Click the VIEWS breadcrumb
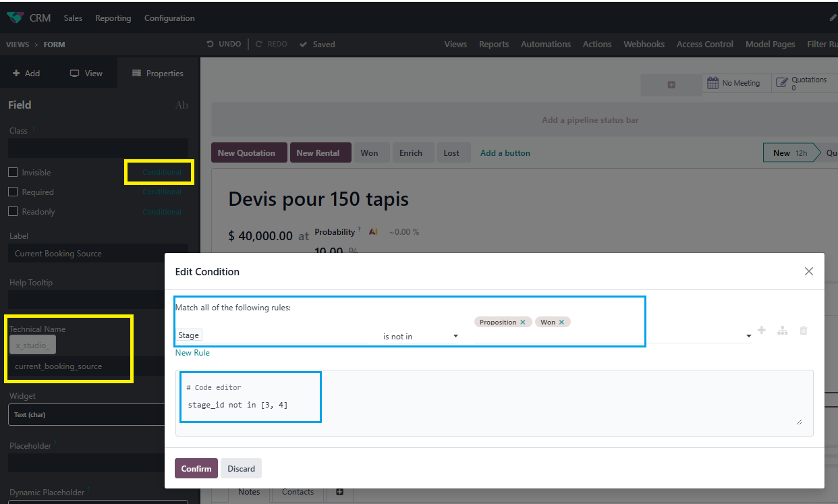Screen dimensions: 838x504 click(18, 45)
